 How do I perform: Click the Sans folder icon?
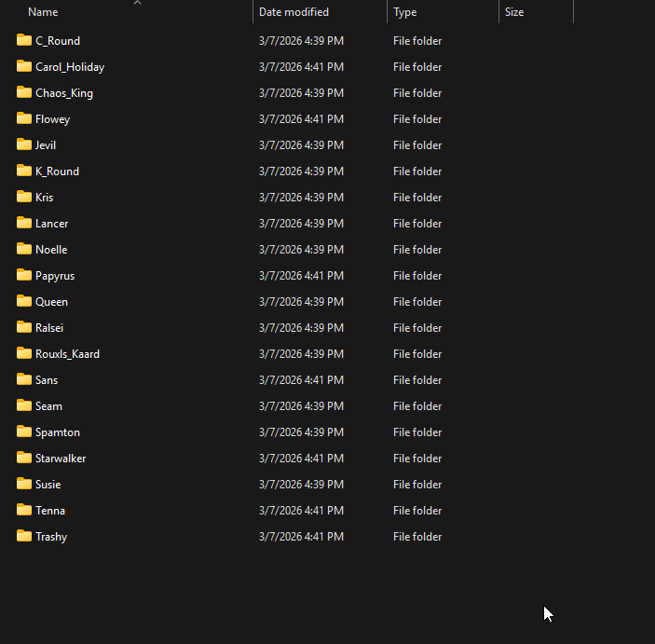24,379
